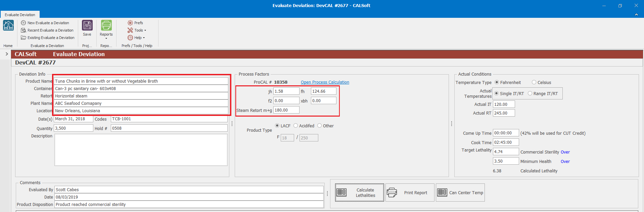Edit the Product Name field
Image resolution: width=644 pixels, height=212 pixels.
141,81
